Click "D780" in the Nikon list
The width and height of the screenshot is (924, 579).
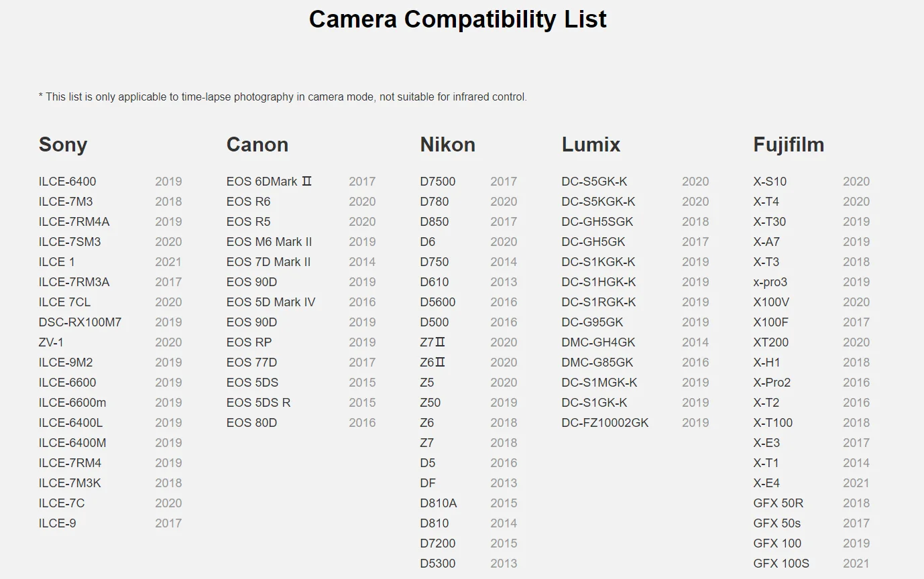435,202
